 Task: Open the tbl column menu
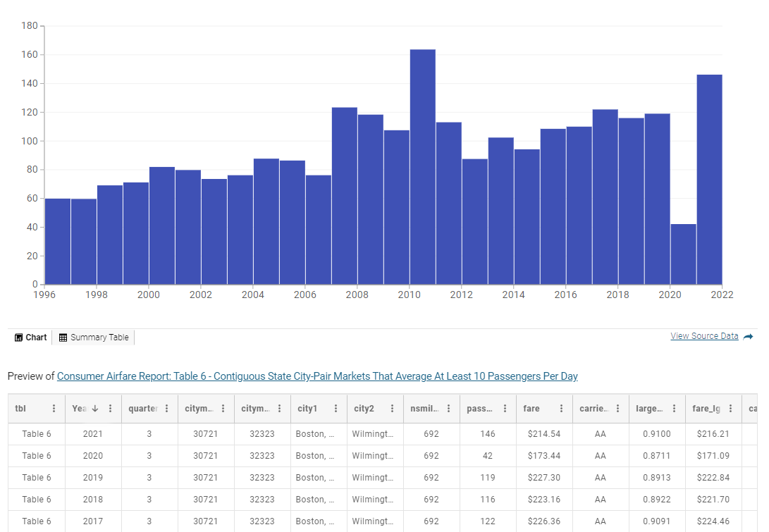tap(54, 409)
